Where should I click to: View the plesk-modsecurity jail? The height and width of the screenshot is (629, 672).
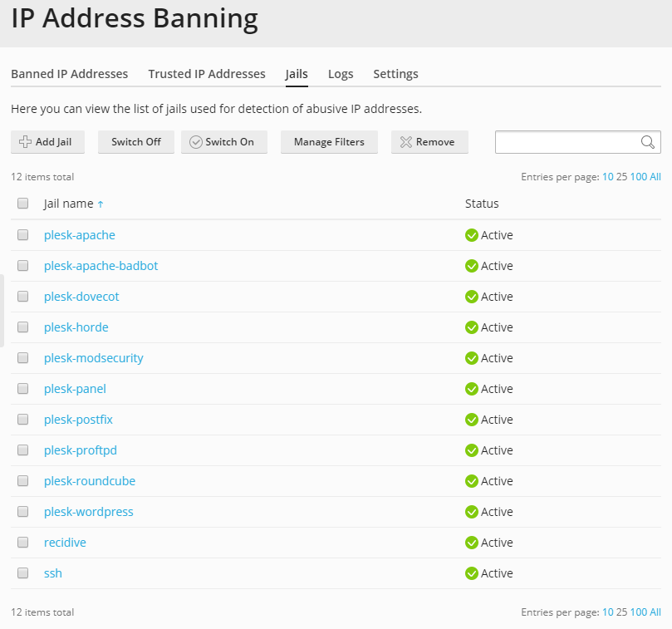tap(94, 358)
